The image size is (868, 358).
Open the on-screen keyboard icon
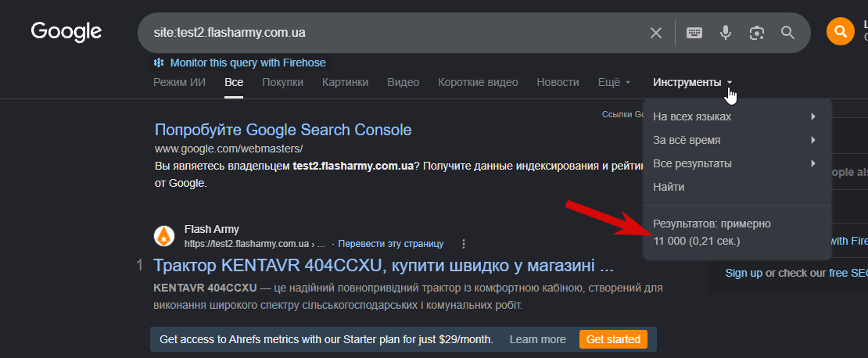pyautogui.click(x=694, y=33)
